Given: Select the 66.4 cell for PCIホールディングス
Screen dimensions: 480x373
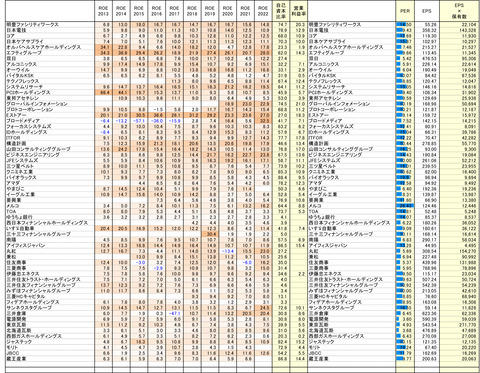Looking at the screenshot, I should point(103,92).
